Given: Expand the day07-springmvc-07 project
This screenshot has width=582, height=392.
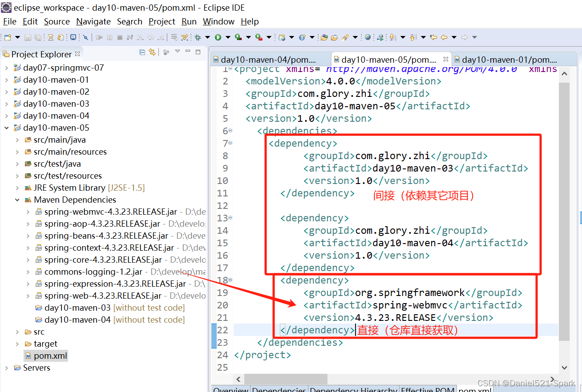Looking at the screenshot, I should (6, 68).
